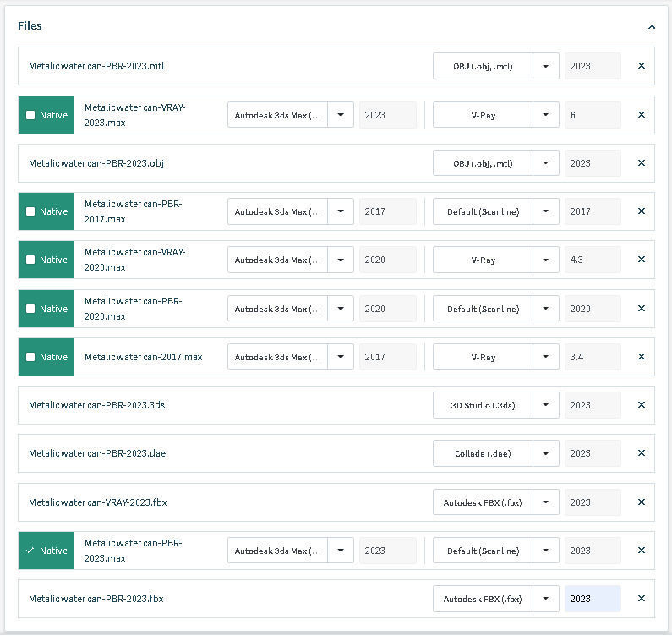The width and height of the screenshot is (672, 636).
Task: Tick Native checkbox for Metalicwater can-2017.max
Action: (x=31, y=357)
